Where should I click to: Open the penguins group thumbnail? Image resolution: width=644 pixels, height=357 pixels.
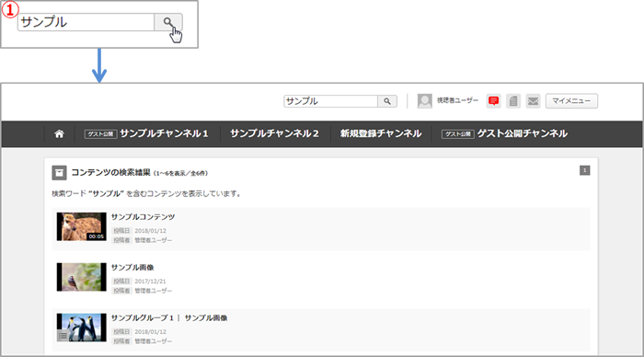[x=81, y=328]
